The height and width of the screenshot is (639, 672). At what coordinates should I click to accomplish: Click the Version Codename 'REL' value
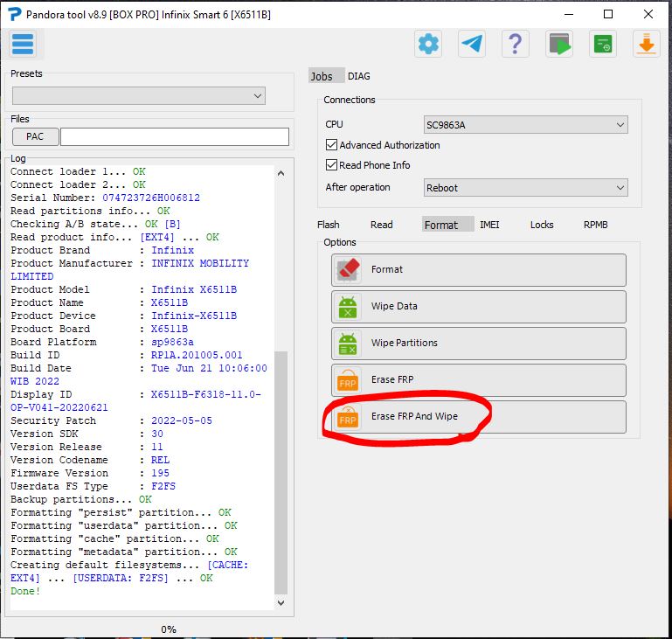point(160,460)
